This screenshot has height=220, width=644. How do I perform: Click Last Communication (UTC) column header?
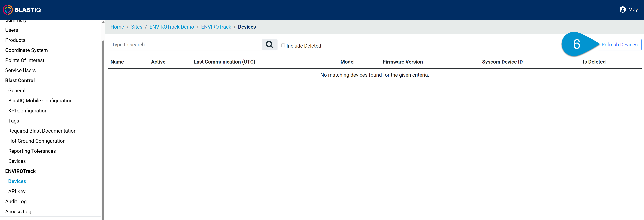point(224,62)
